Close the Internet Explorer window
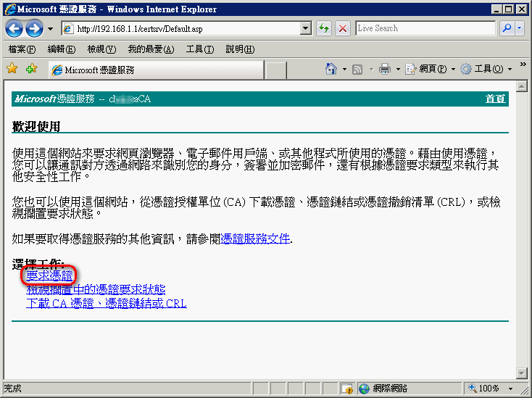Viewport: 532px width, 398px height. (x=521, y=9)
